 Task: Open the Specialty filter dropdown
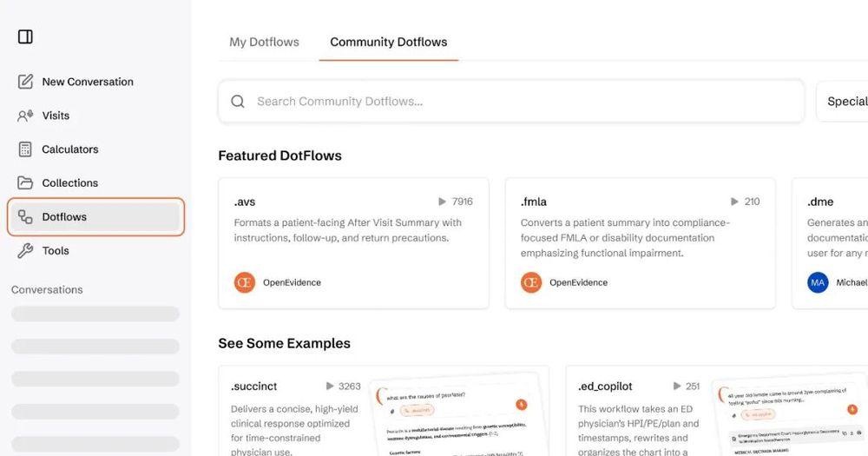(x=844, y=102)
